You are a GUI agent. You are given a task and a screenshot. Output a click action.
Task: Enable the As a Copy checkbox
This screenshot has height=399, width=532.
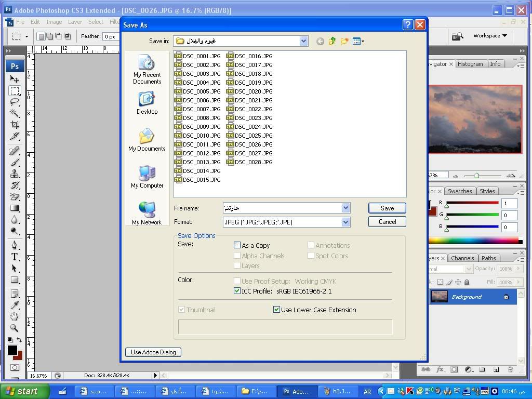click(x=237, y=245)
